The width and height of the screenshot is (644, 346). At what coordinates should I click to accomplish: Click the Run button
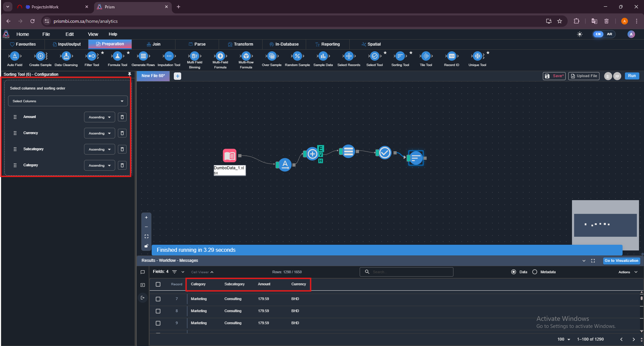tap(632, 76)
